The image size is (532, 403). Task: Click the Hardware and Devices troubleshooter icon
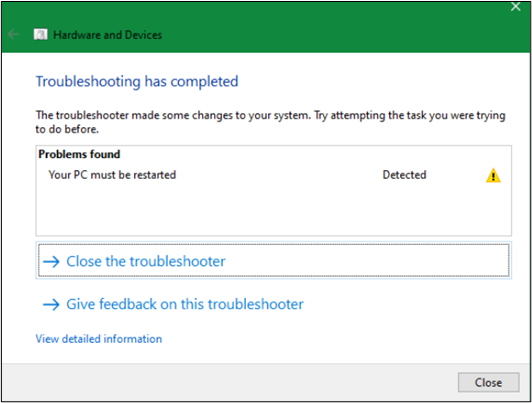pyautogui.click(x=40, y=35)
